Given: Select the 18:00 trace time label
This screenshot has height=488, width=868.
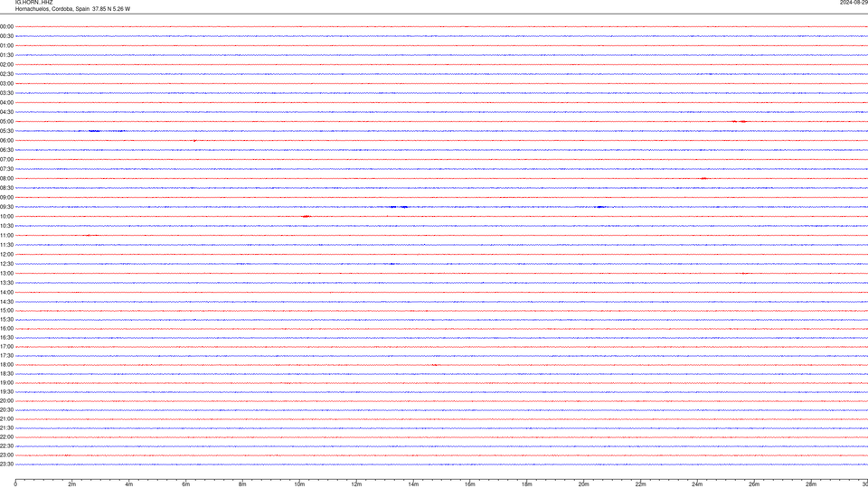Looking at the screenshot, I should click(6, 364).
